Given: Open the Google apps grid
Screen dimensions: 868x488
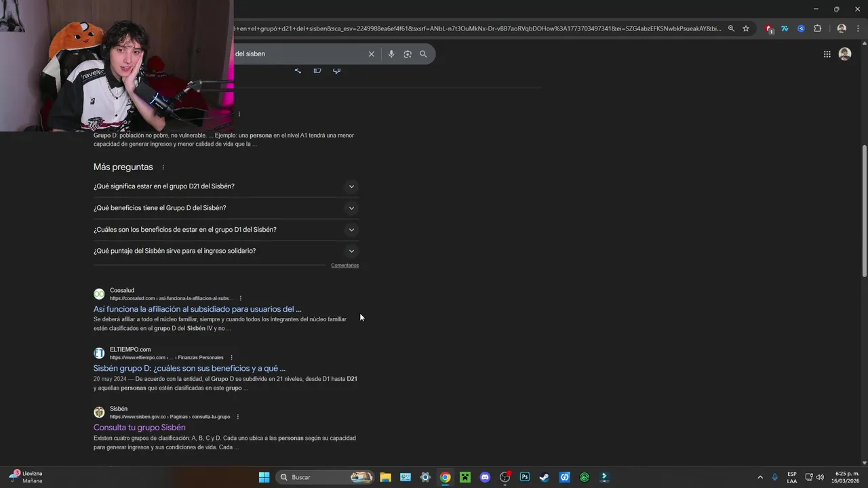Looking at the screenshot, I should pyautogui.click(x=827, y=54).
